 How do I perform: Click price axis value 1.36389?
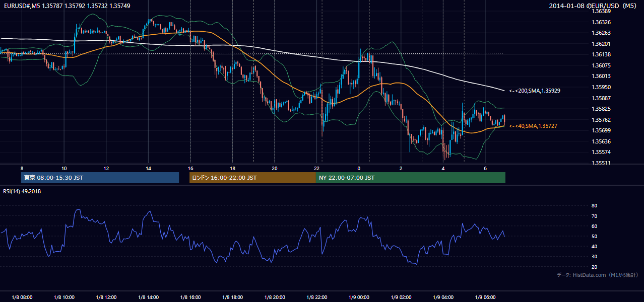point(601,11)
